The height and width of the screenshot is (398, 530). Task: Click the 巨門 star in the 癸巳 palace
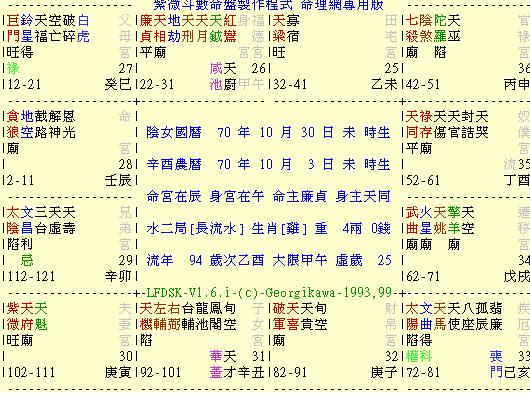pos(13,28)
